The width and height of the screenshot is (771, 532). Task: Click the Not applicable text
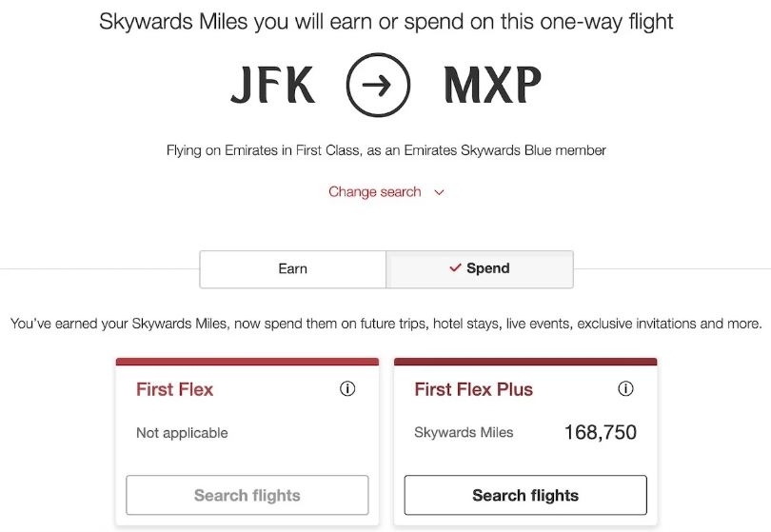tap(182, 433)
